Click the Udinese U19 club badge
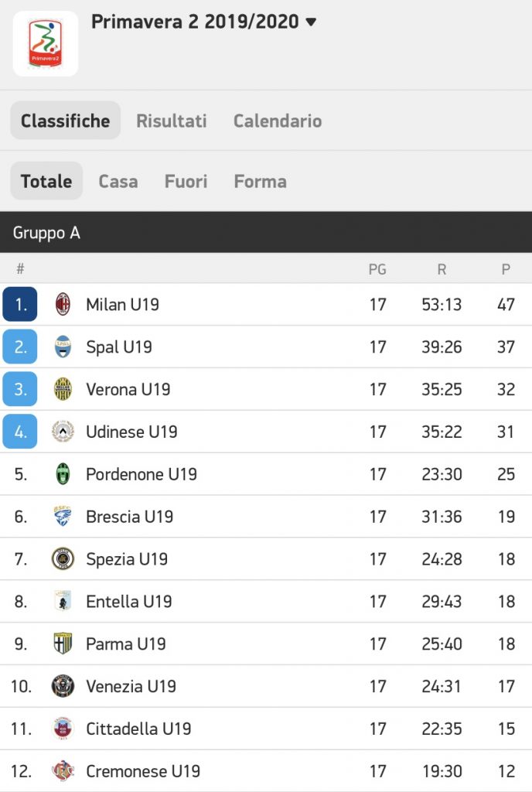 tap(63, 432)
